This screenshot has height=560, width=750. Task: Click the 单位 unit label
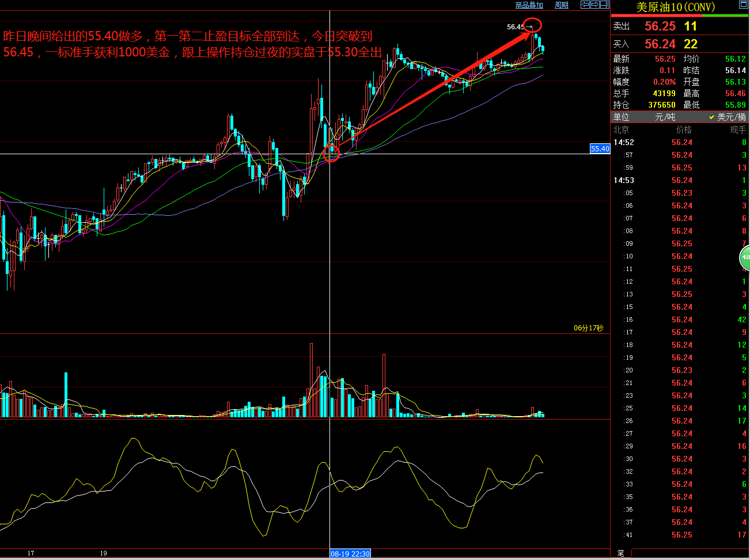tap(621, 117)
